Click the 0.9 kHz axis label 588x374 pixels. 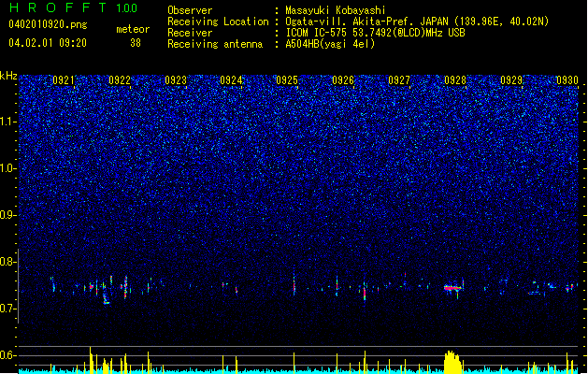(x=8, y=215)
